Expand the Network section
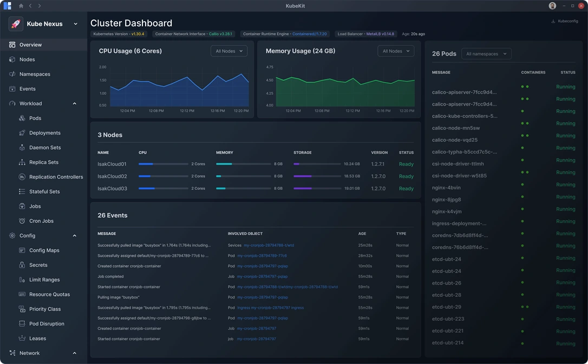588x364 pixels. coord(74,353)
